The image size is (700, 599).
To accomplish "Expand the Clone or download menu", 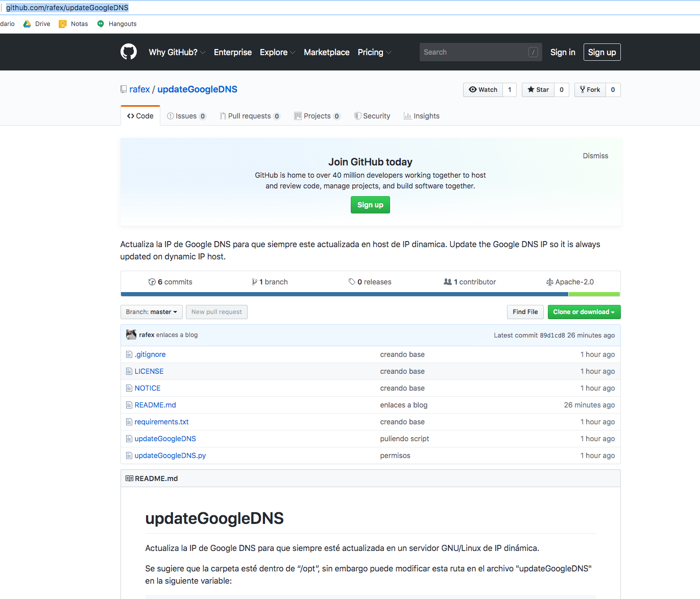I will coord(584,312).
